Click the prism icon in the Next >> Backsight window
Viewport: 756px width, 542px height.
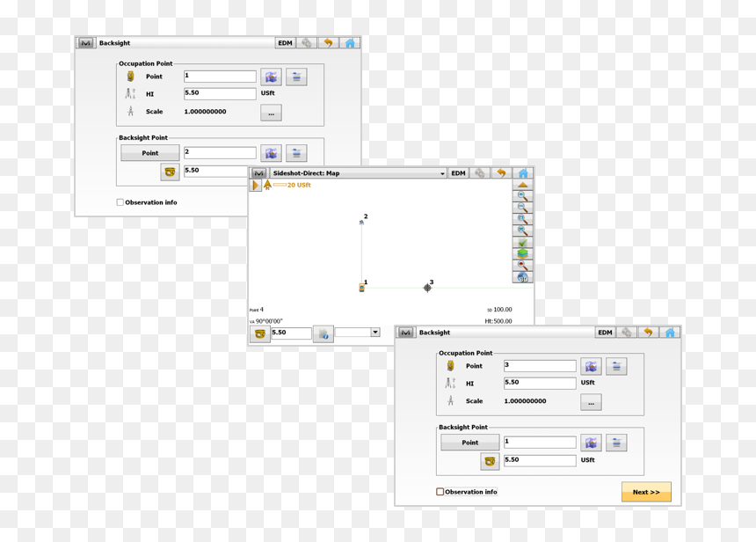490,461
